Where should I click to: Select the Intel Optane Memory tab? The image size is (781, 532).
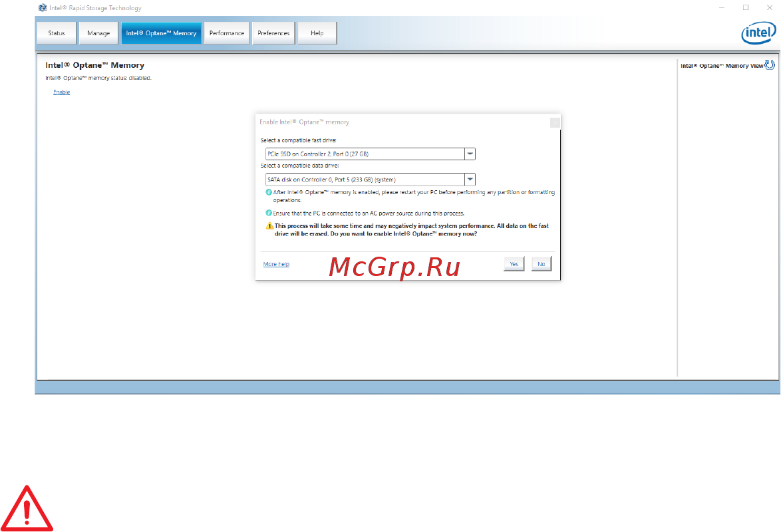pyautogui.click(x=161, y=33)
